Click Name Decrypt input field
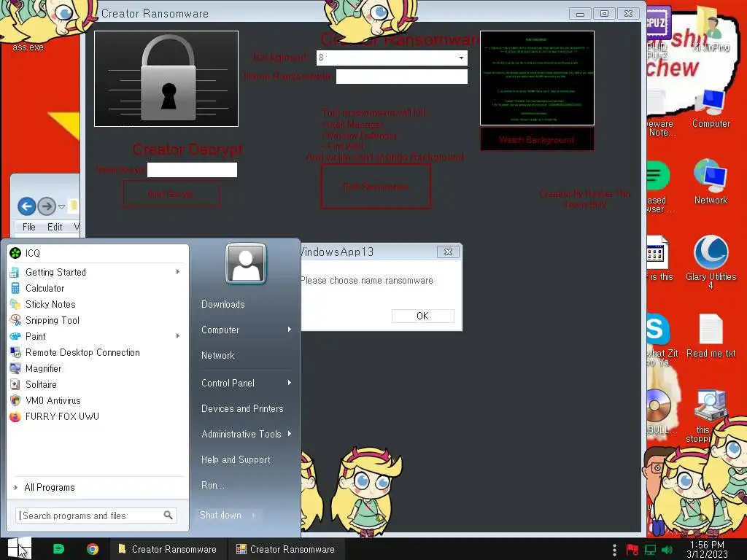Viewport: 747px width, 560px height. [x=192, y=170]
